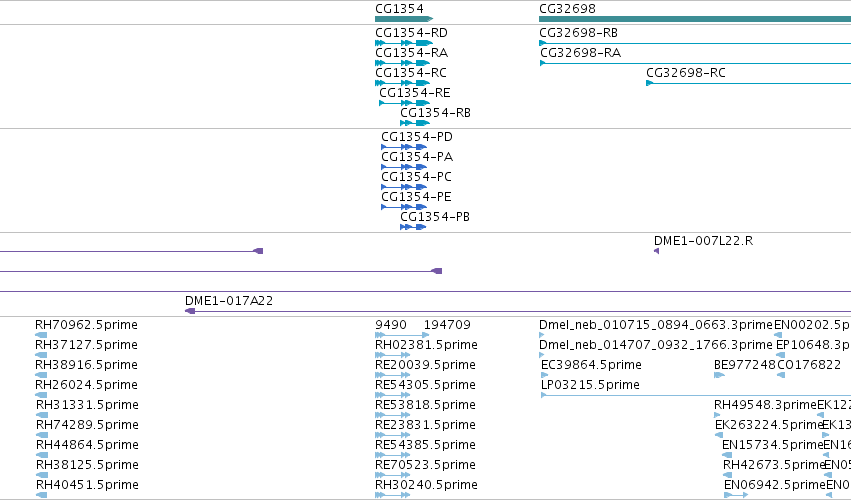Select Dmel_neb_014707_0932_1766.3prime
Image resolution: width=851 pixels, height=500 pixels.
point(656,345)
